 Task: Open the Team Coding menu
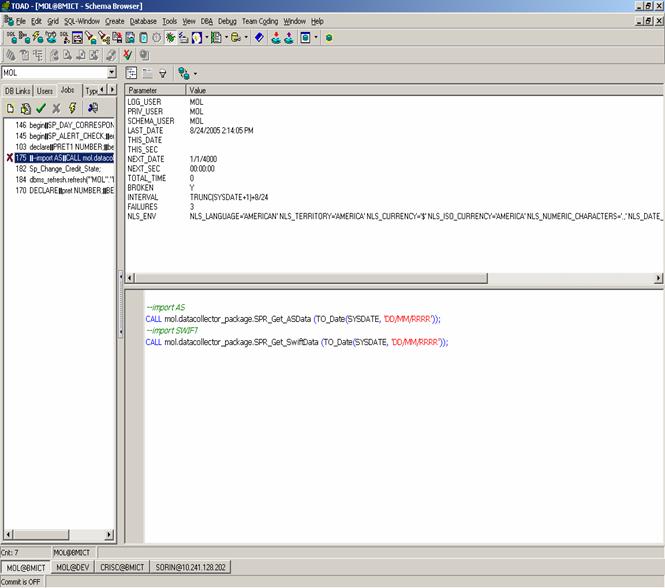click(x=260, y=20)
